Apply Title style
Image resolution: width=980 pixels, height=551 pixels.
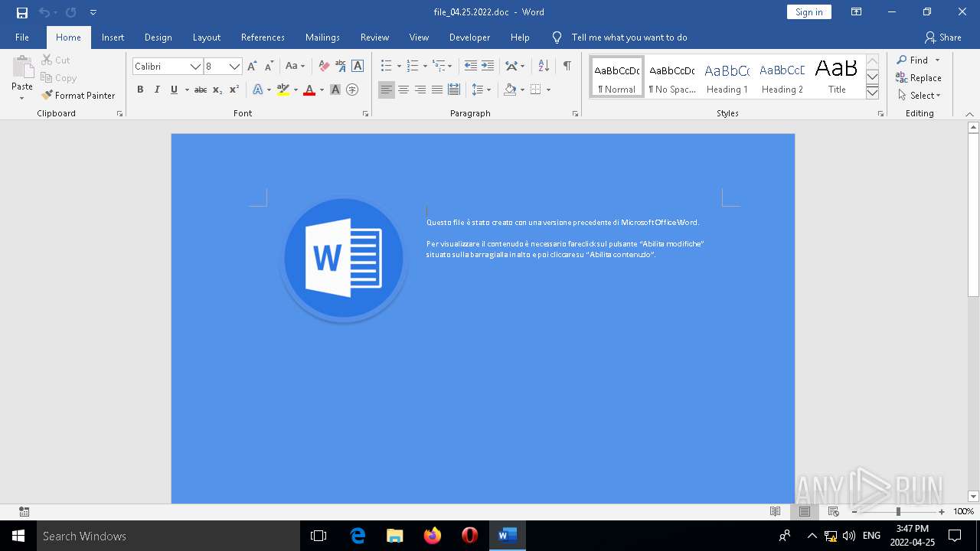[837, 77]
